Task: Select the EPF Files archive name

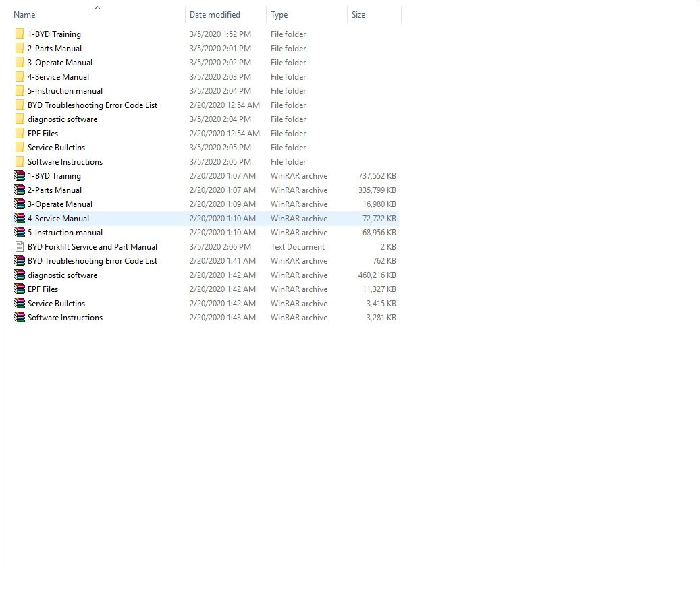Action: pos(43,289)
